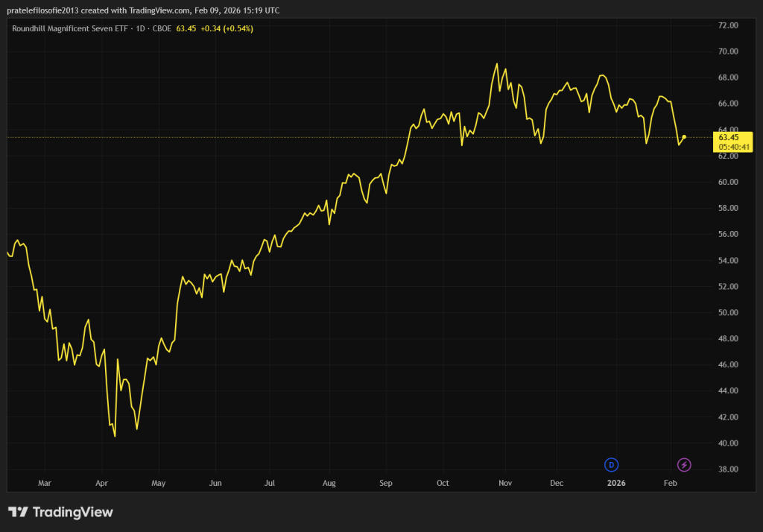Click the Roundhill Magnificent Seven ETF title
The image size is (763, 532).
pos(69,28)
